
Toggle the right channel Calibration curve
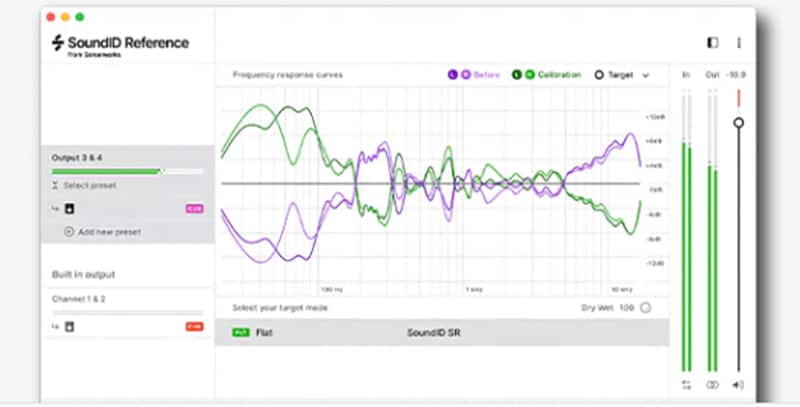[x=530, y=75]
